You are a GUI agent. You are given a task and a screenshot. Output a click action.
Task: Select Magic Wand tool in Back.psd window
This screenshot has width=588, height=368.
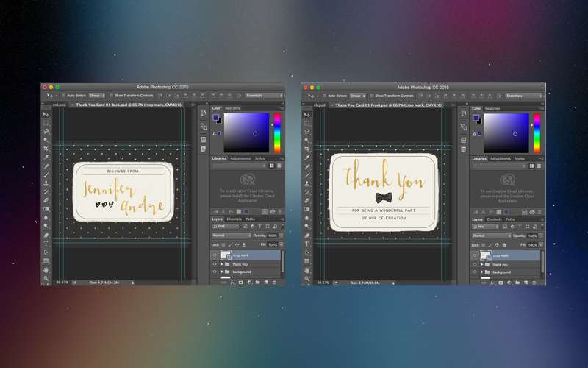click(x=46, y=140)
